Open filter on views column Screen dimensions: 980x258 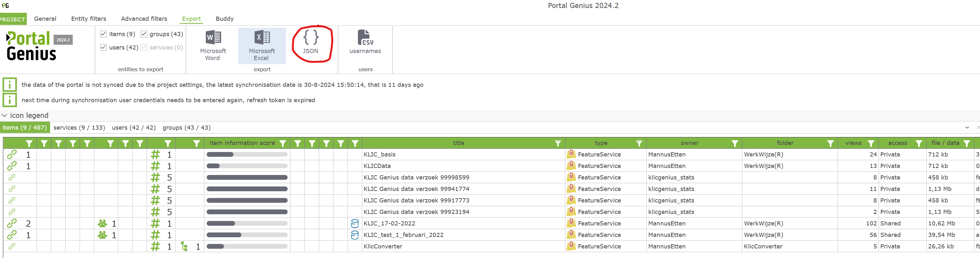tap(871, 143)
